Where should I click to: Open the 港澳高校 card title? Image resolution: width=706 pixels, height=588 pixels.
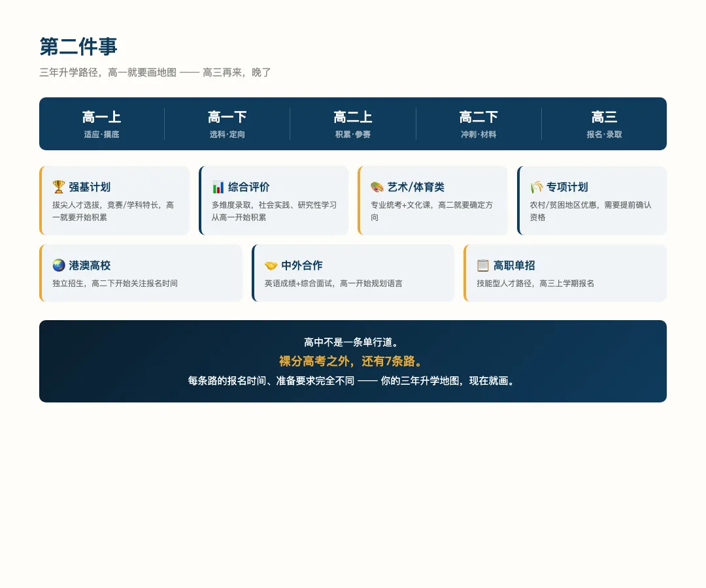90,265
